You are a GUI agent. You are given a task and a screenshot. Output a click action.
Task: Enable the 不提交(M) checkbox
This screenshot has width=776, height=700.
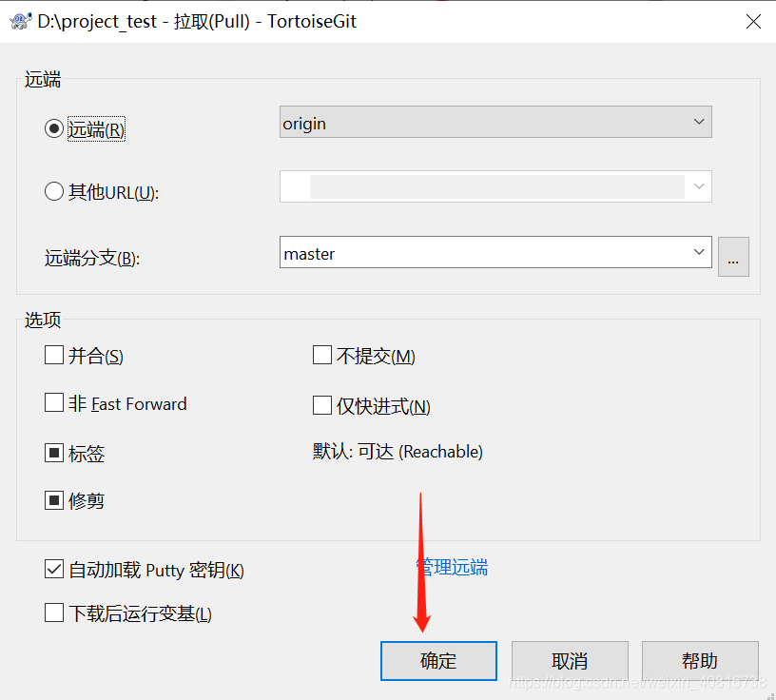pos(322,355)
